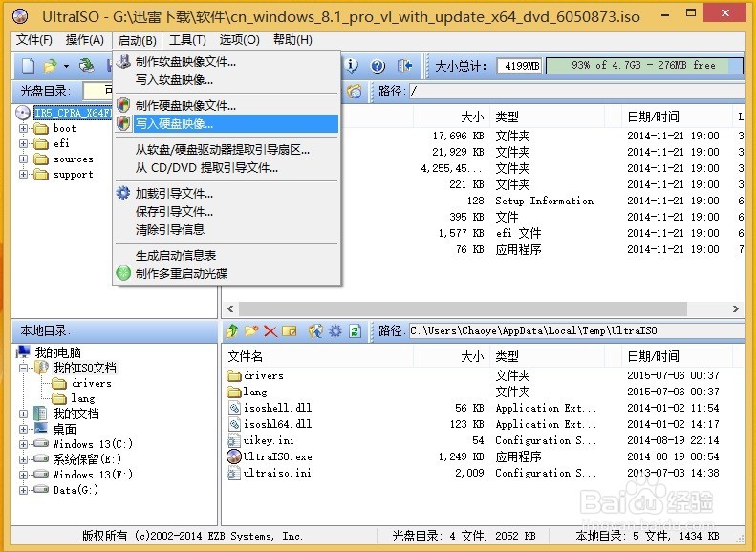Expand the boot folder node
The height and width of the screenshot is (552, 756).
coord(23,128)
